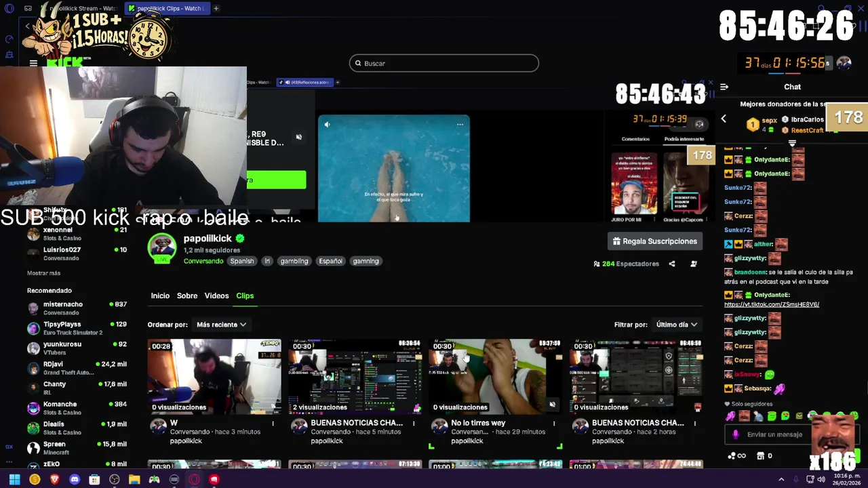
Task: Expand the Ordenar por Más reciente dropdown
Action: coord(221,325)
